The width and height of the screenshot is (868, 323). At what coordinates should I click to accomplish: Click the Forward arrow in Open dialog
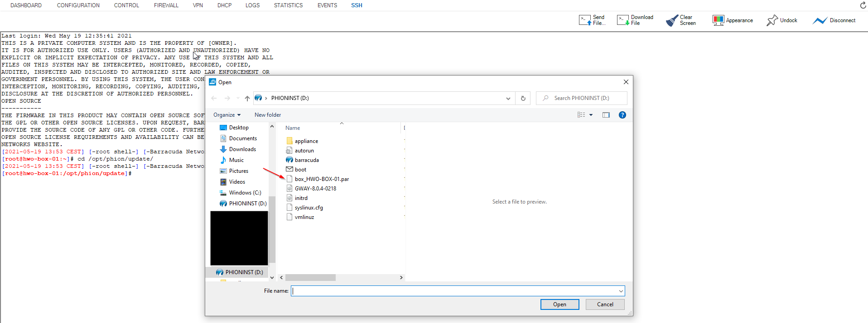[x=227, y=98]
